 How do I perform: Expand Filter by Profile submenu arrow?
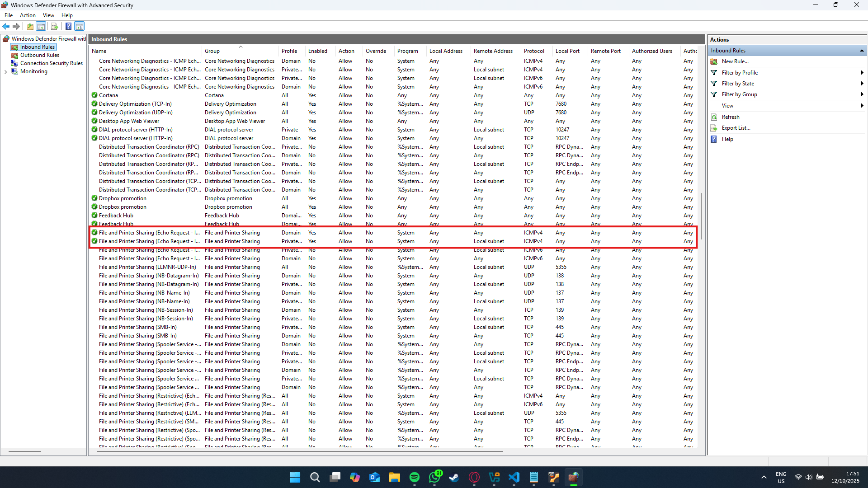(x=862, y=73)
